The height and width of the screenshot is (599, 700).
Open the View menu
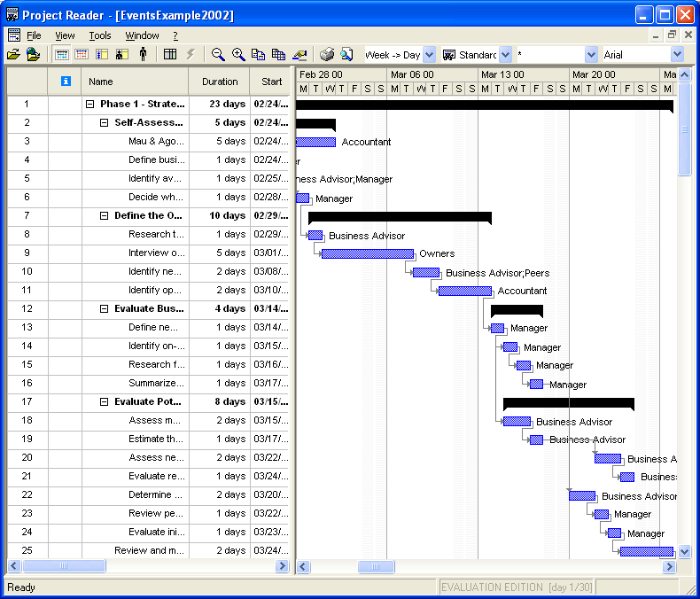tap(65, 35)
